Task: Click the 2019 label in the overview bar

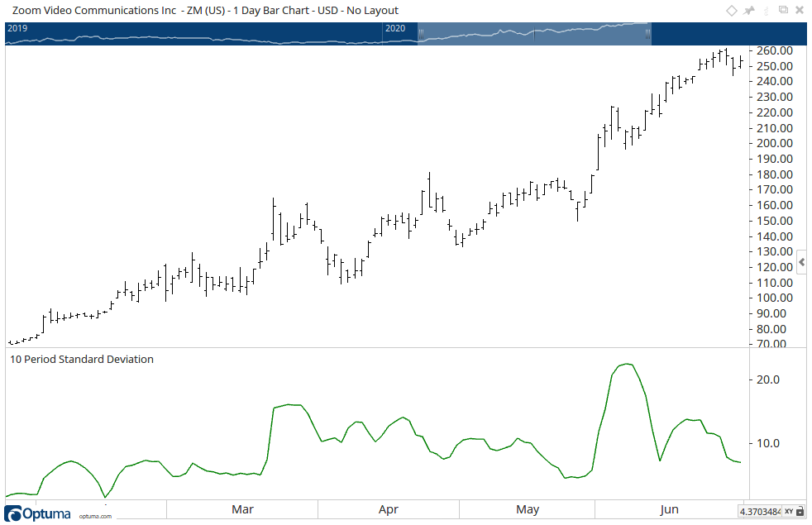Action: pos(17,28)
